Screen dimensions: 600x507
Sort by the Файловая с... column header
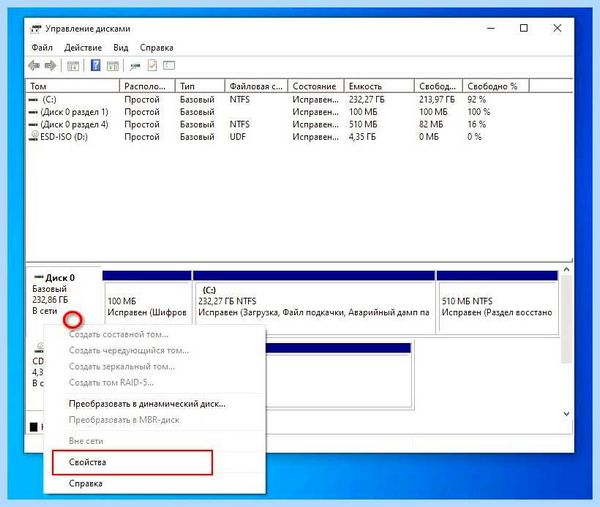coord(256,86)
